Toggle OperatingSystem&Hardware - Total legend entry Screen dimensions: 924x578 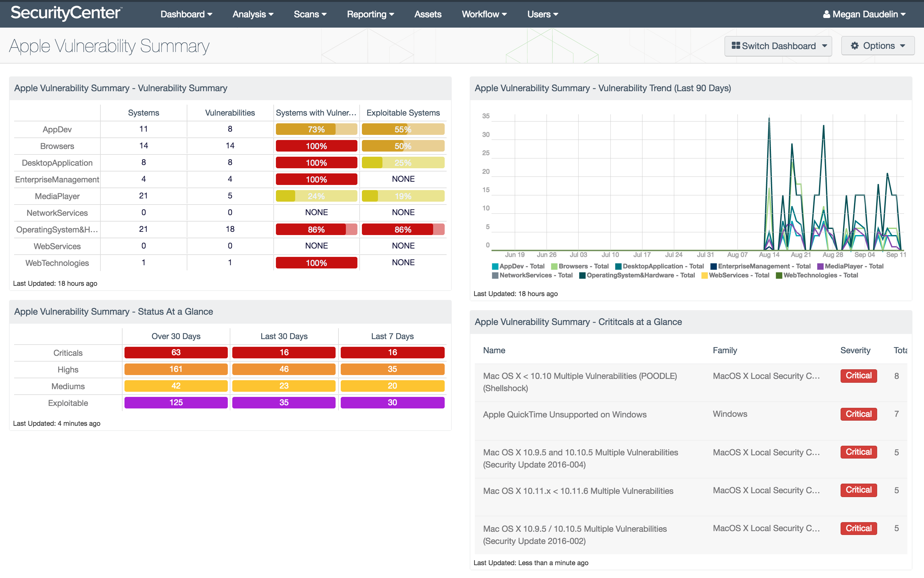(637, 276)
